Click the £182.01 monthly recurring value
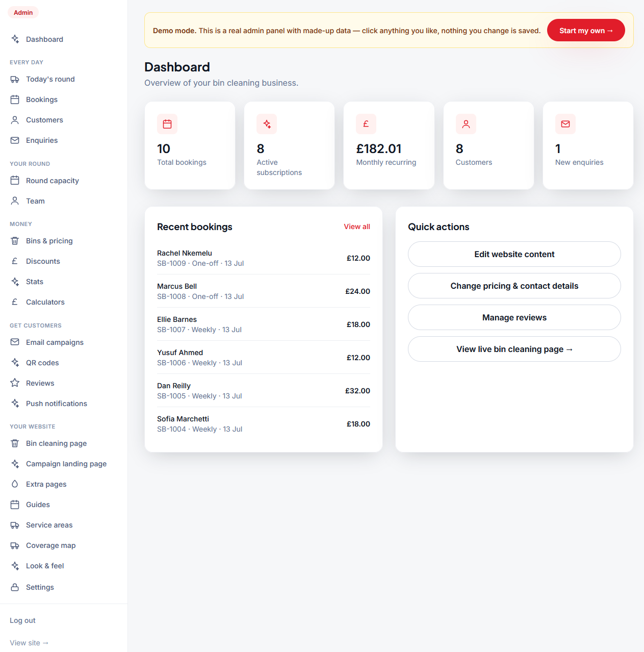This screenshot has width=644, height=652. click(379, 148)
